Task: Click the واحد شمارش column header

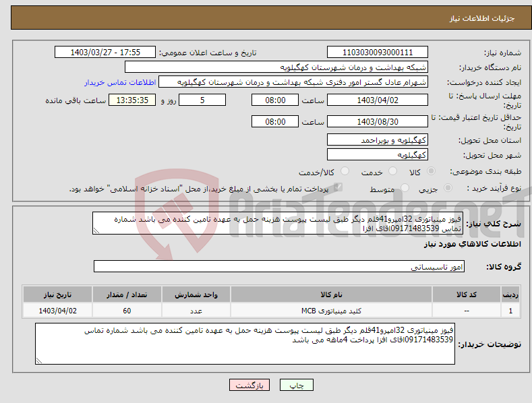Action: tap(196, 294)
